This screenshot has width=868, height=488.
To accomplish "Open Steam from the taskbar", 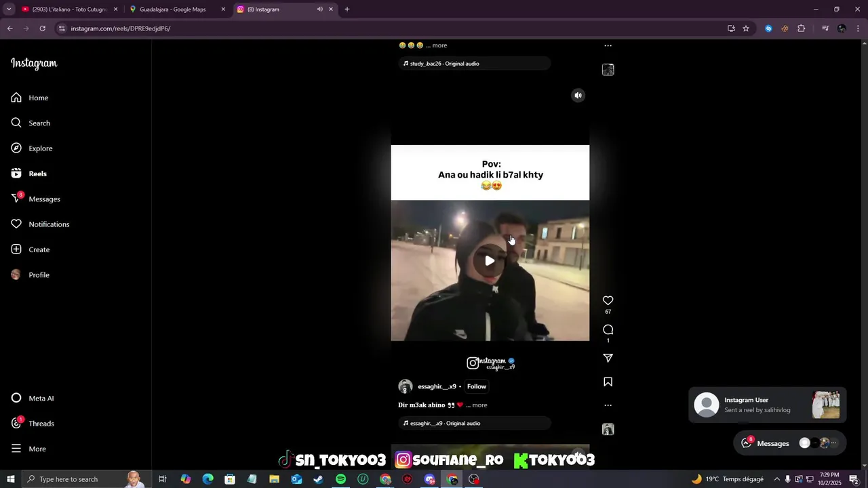I will click(x=319, y=479).
